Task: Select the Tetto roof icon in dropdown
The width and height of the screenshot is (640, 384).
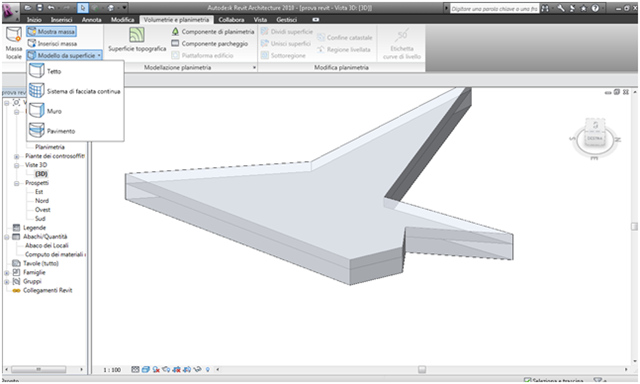Action: click(36, 71)
